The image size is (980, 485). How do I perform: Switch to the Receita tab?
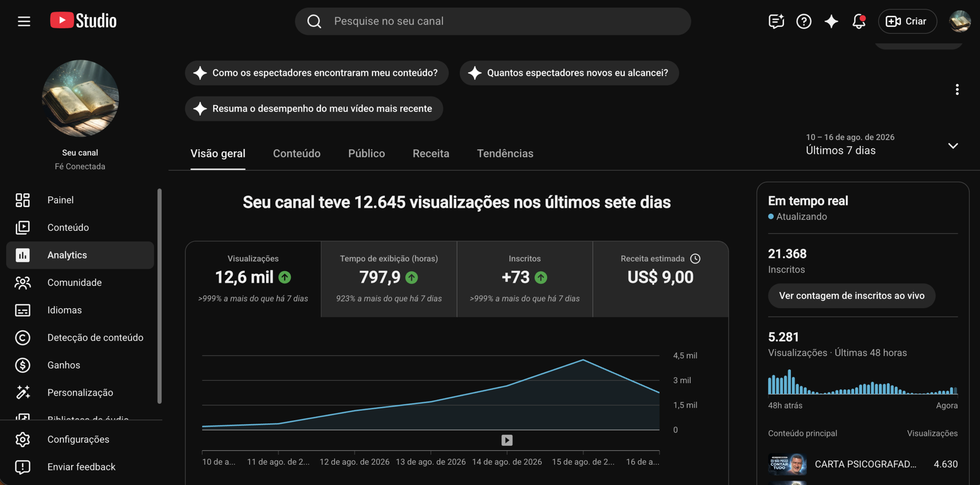tap(431, 154)
